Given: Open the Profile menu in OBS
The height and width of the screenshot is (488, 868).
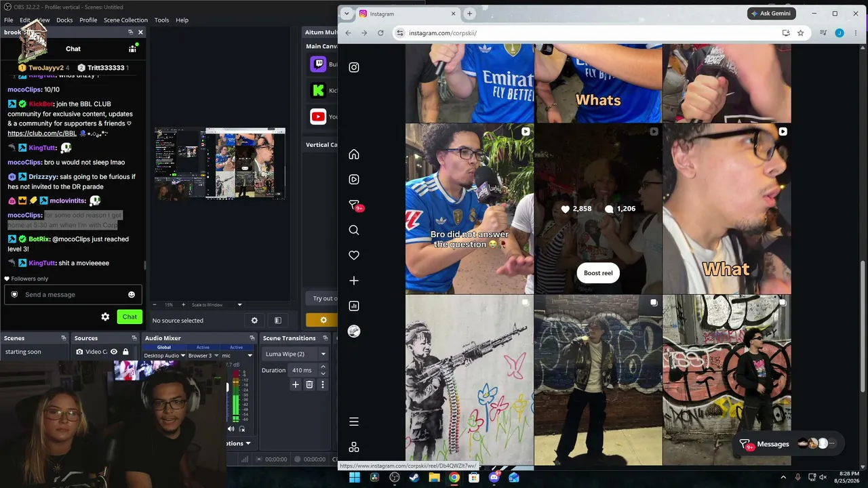Looking at the screenshot, I should click(88, 20).
